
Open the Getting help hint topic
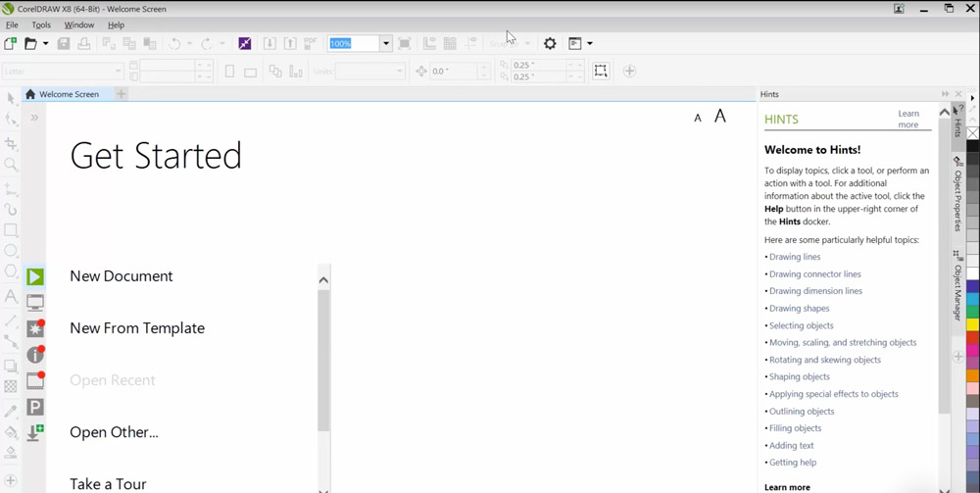[x=793, y=463]
